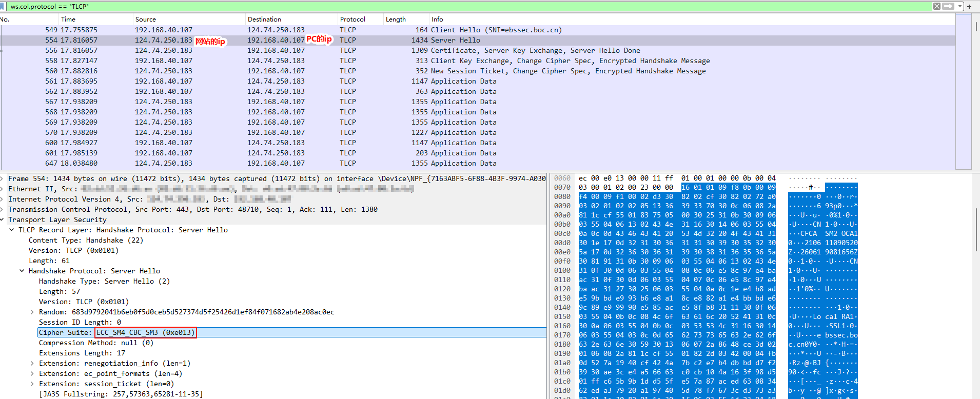Collapse the Transport Layer Security node

(3, 220)
